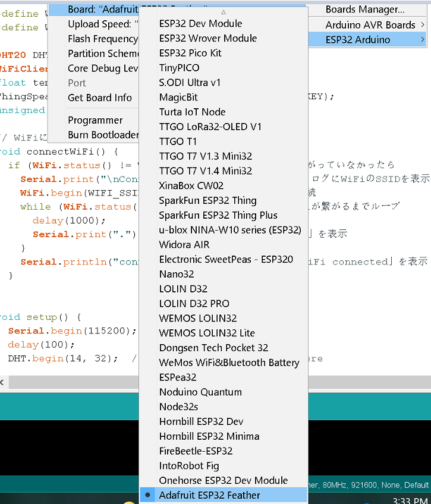Open Core Debug Level submenu
The height and width of the screenshot is (504, 431).
point(94,68)
